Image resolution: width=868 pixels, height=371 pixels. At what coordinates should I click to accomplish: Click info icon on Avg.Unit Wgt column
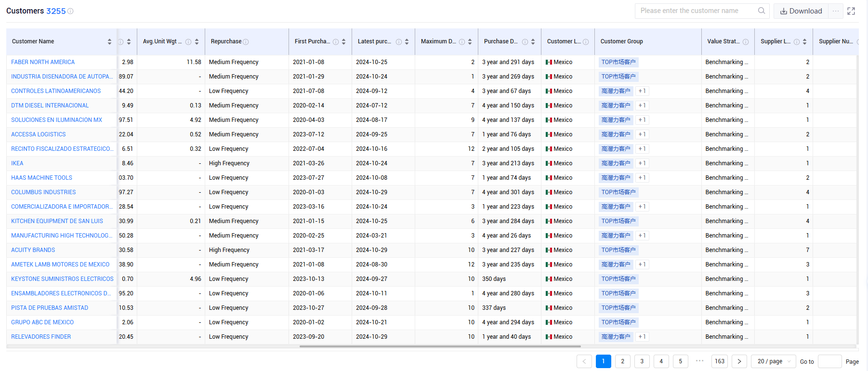[x=188, y=42]
